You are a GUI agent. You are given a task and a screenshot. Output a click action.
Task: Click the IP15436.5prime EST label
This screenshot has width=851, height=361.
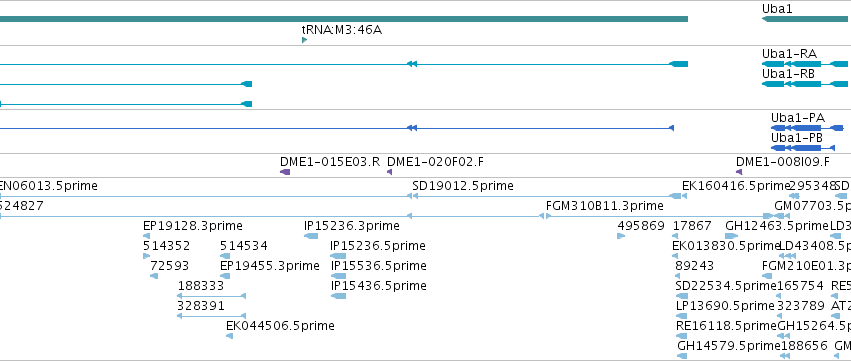click(379, 286)
